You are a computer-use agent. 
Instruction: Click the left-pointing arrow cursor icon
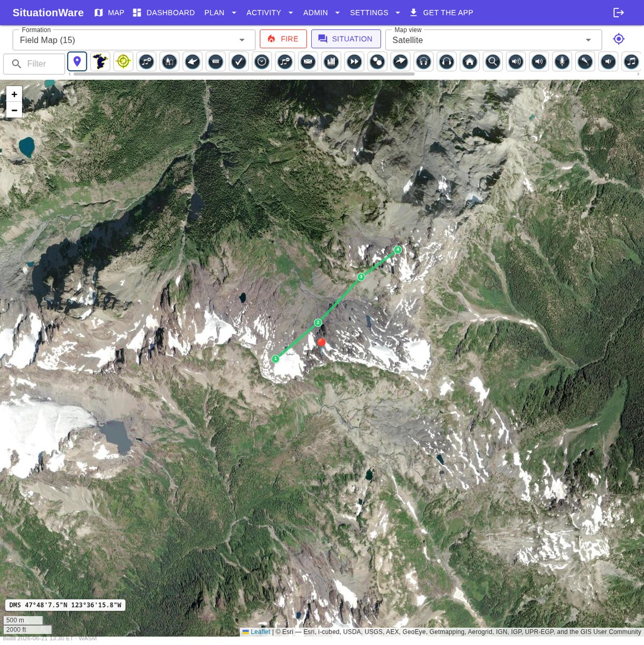click(192, 62)
